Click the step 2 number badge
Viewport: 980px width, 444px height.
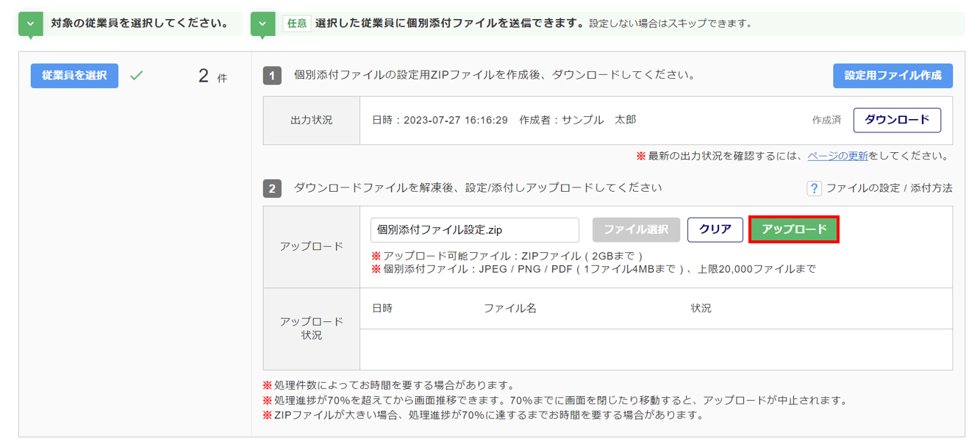click(272, 189)
